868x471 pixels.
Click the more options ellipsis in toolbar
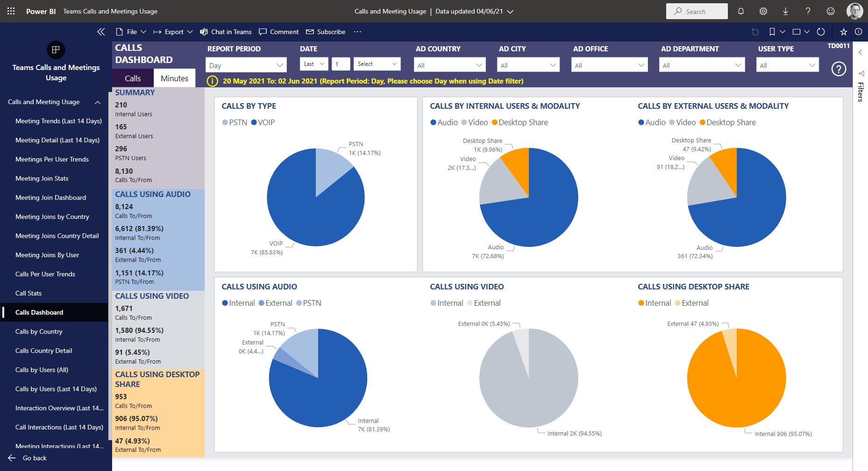click(x=357, y=32)
